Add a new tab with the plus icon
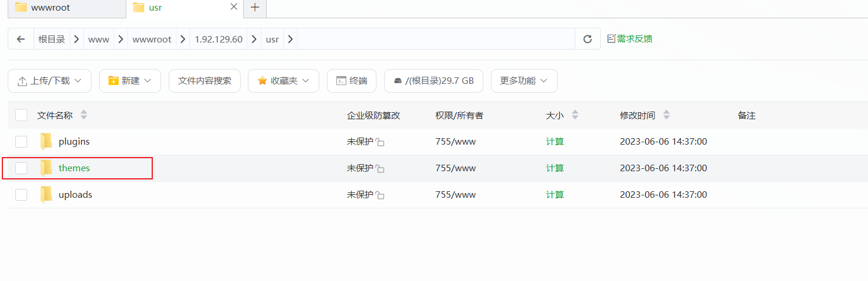This screenshot has height=281, width=868. pyautogui.click(x=255, y=7)
